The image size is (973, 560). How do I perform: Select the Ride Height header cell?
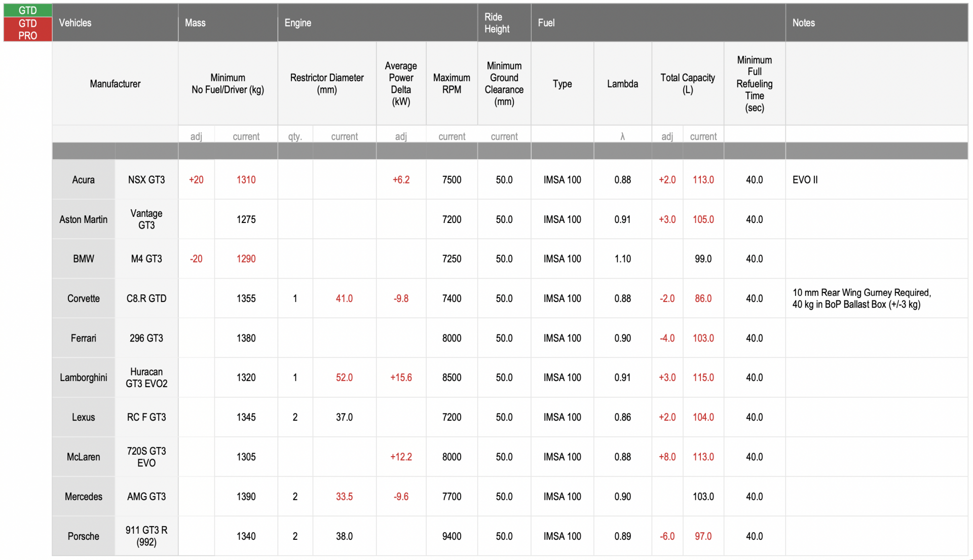(x=504, y=23)
